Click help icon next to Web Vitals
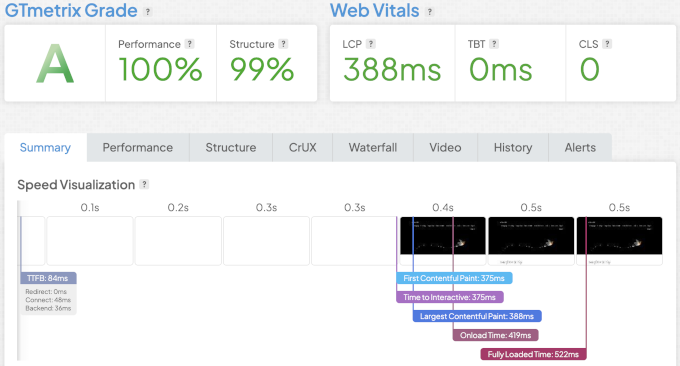Viewport: 680px width, 366px height. pyautogui.click(x=430, y=12)
